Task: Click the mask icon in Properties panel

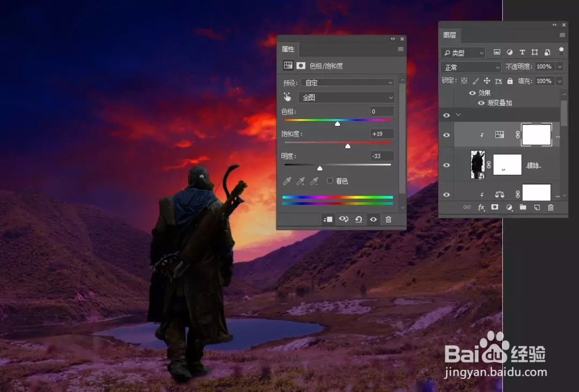Action: coord(301,65)
